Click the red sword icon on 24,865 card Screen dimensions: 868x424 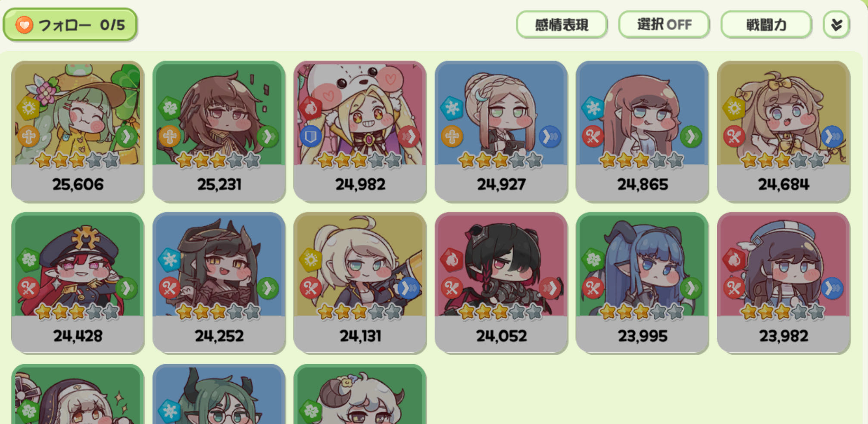point(593,137)
